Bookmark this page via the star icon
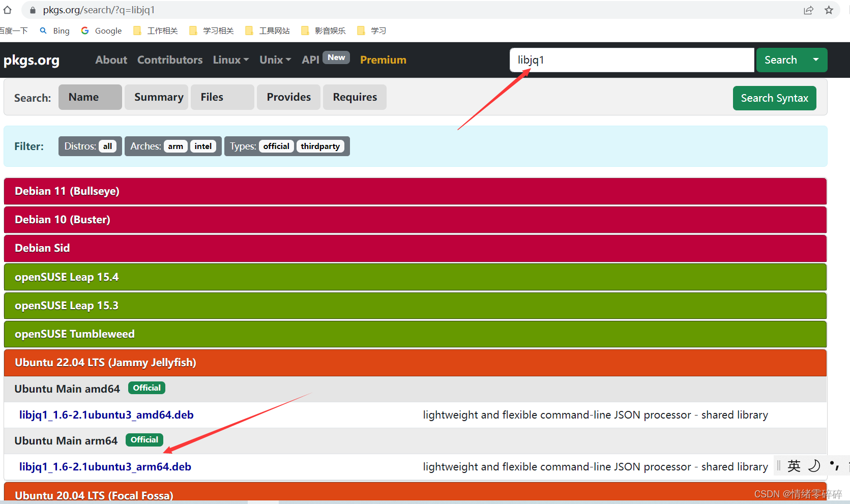 (x=829, y=10)
